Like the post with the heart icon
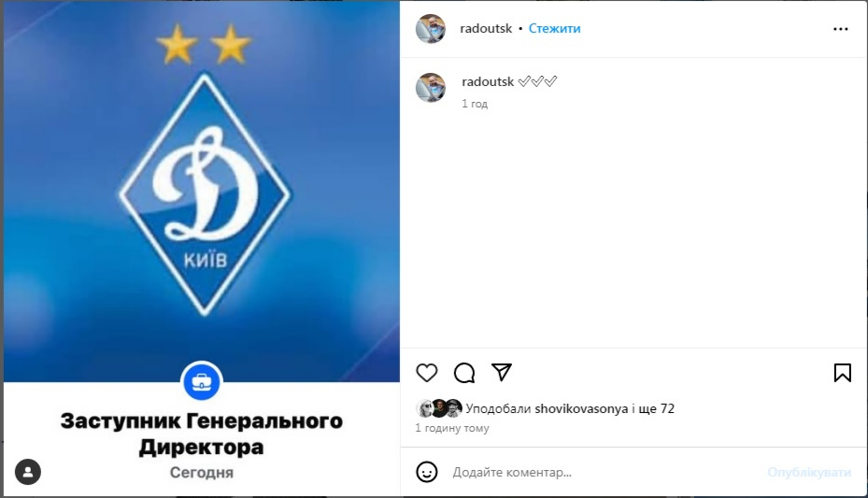 [x=427, y=373]
